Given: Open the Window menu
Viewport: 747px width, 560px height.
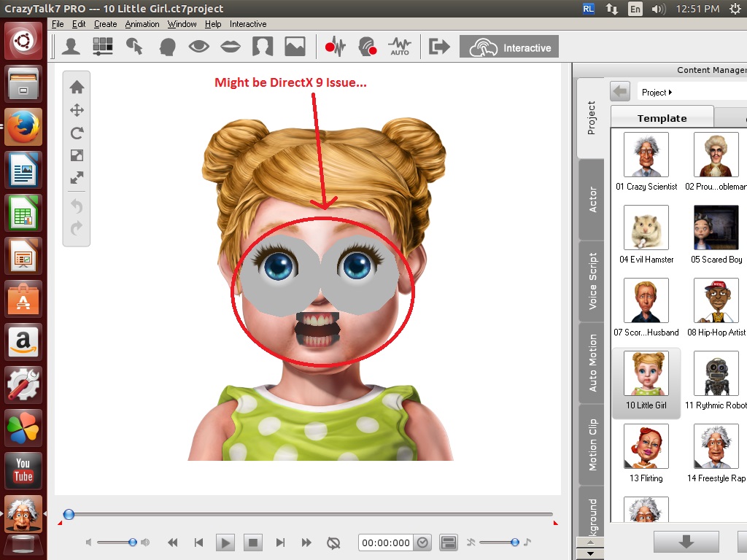Looking at the screenshot, I should coord(182,24).
